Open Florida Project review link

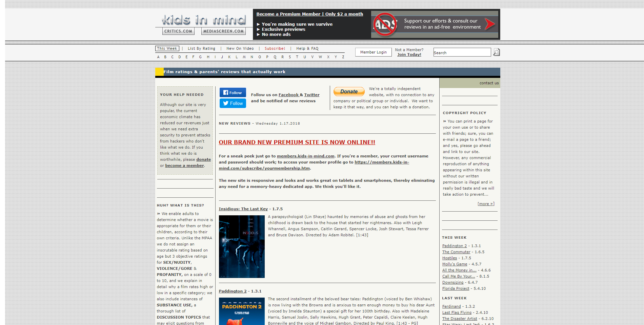(456, 288)
